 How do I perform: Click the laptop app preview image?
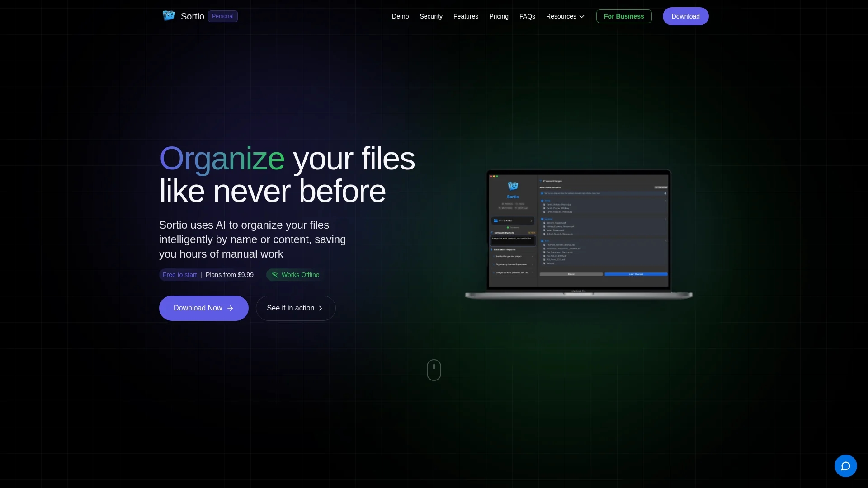579,234
